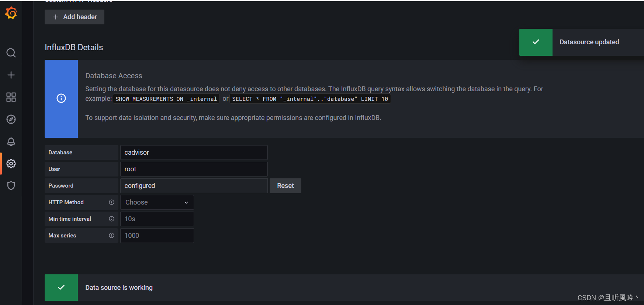Select the SELECT * FROM _internal example code
644x305 pixels.
tap(310, 99)
